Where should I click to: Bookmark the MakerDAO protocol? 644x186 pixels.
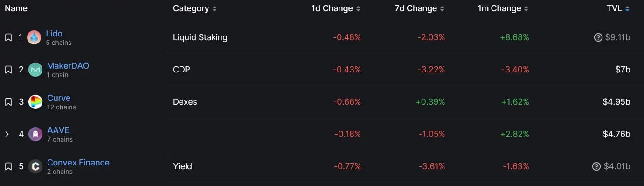(x=8, y=70)
